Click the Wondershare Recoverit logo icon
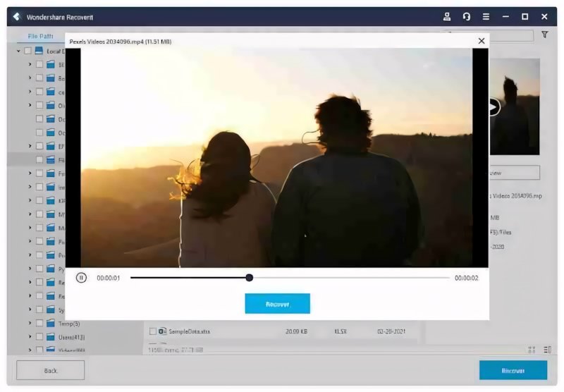564x392 pixels. tap(16, 16)
